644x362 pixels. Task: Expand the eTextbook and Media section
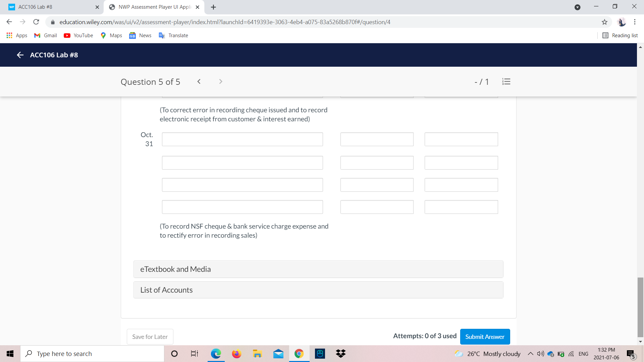click(318, 269)
